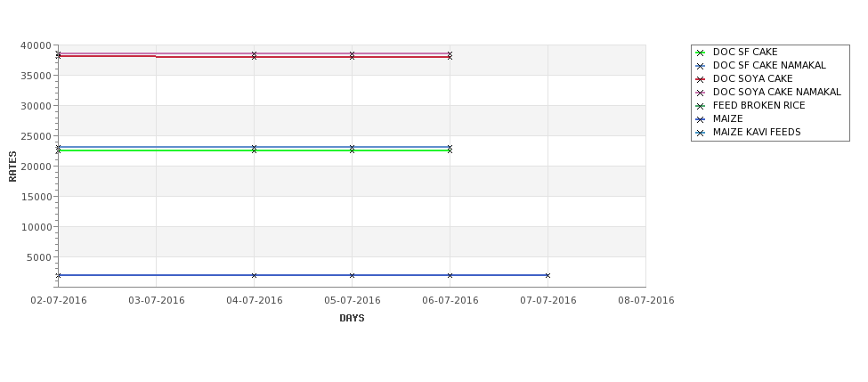Click the 07-07-2016 date axis label
868x382 pixels.
(x=548, y=300)
